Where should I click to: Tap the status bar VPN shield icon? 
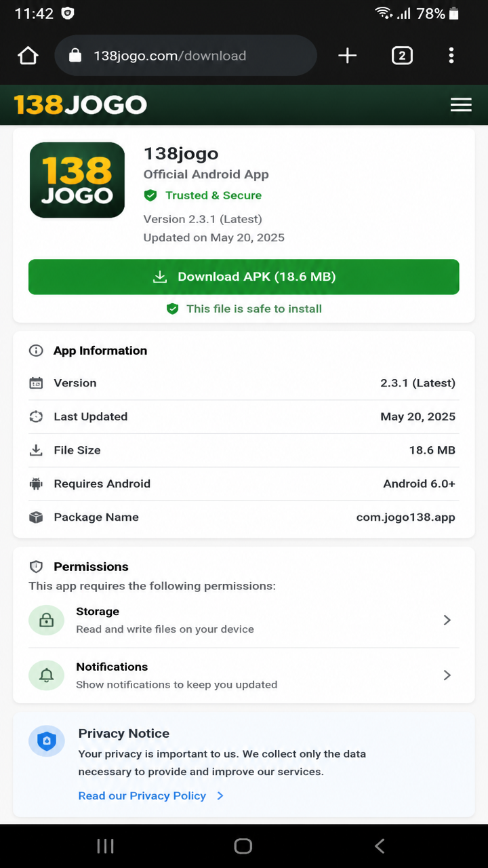coord(68,13)
